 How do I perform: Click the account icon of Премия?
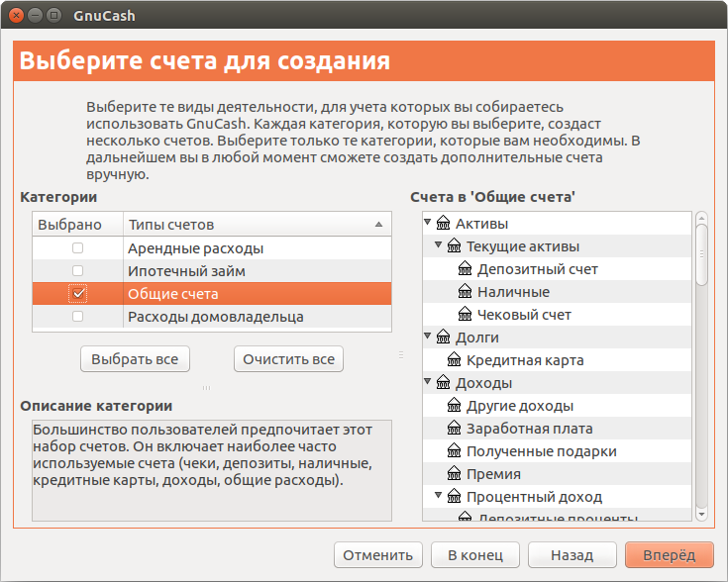[454, 473]
